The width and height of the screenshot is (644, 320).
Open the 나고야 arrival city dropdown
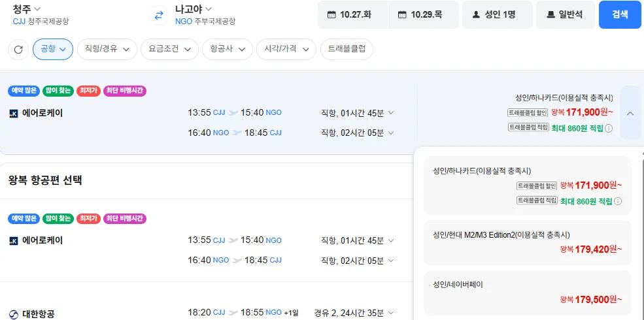pyautogui.click(x=194, y=8)
